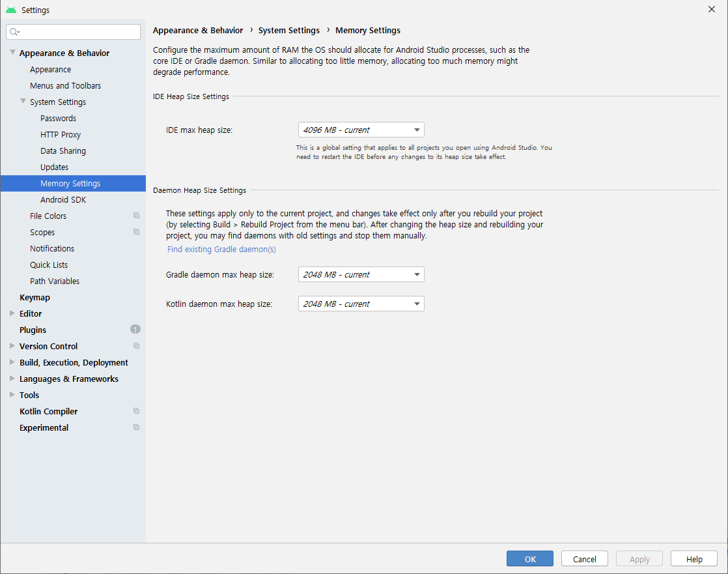Click Appearance & Behavior in the breadcrumb

click(x=198, y=30)
